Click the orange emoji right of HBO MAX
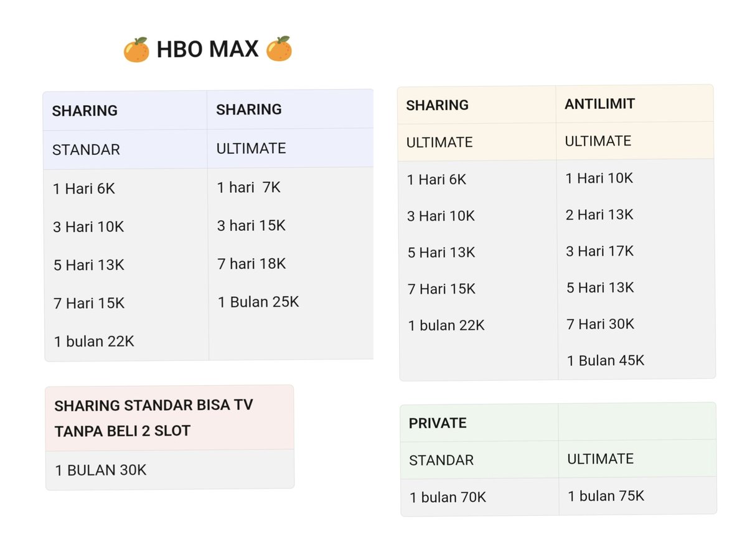747x560 pixels. (278, 49)
